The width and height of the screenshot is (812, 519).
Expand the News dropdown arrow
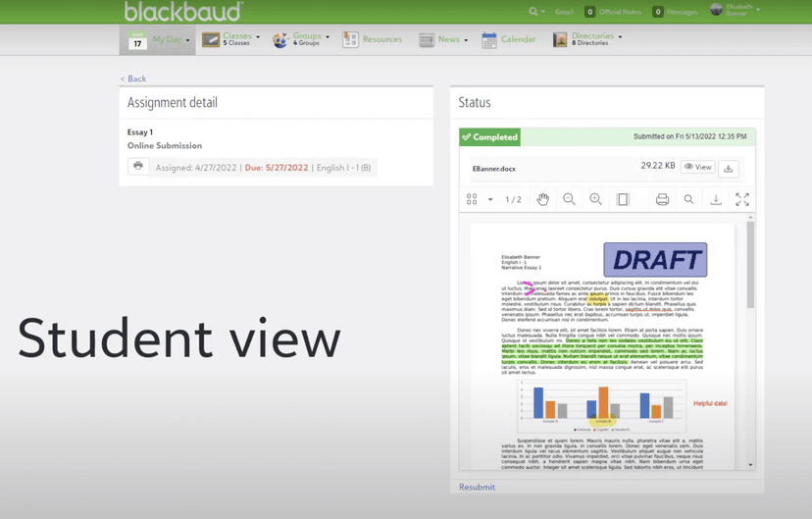[x=466, y=40]
